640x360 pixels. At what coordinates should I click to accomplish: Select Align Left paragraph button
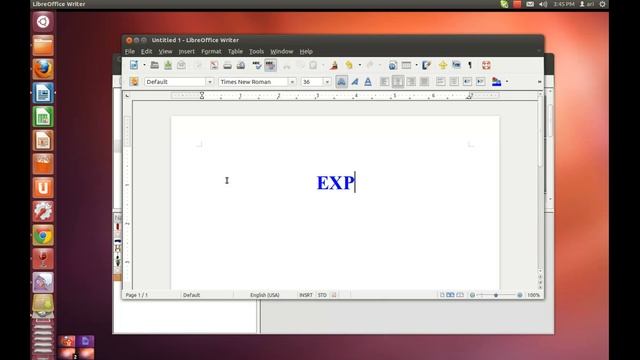pos(384,82)
